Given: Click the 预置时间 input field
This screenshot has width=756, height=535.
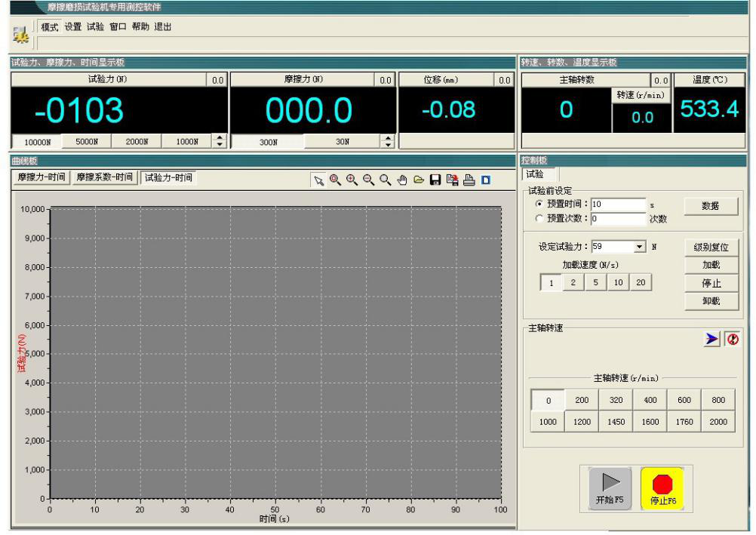Looking at the screenshot, I should (618, 204).
